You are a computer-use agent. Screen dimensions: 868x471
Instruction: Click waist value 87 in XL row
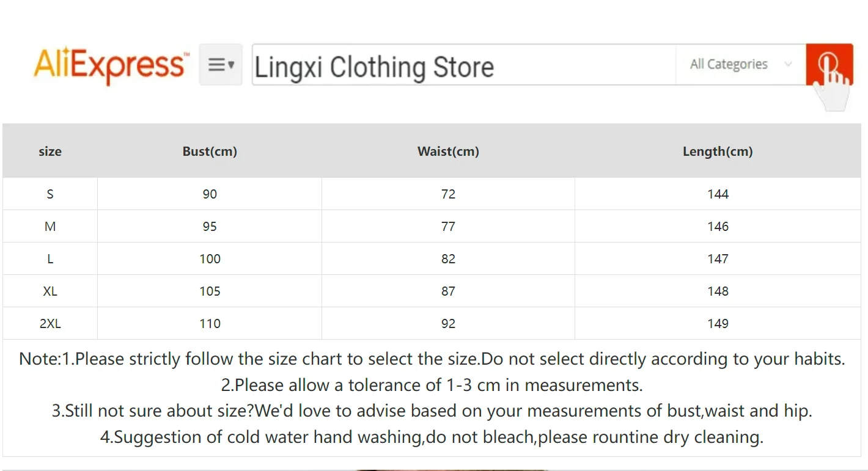click(x=448, y=291)
